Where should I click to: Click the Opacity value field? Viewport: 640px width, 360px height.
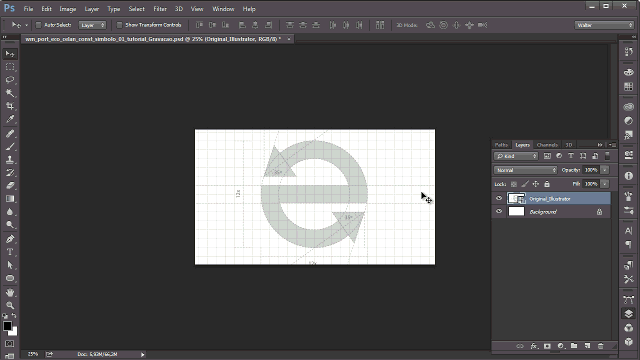(x=591, y=170)
